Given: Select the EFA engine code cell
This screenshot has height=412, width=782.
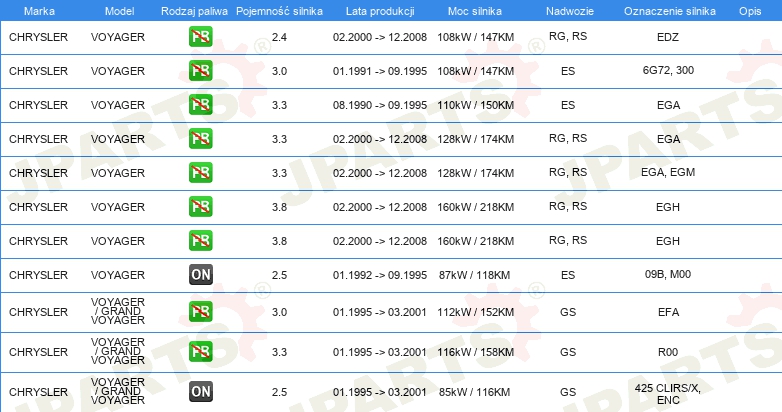Looking at the screenshot, I should 668,312.
